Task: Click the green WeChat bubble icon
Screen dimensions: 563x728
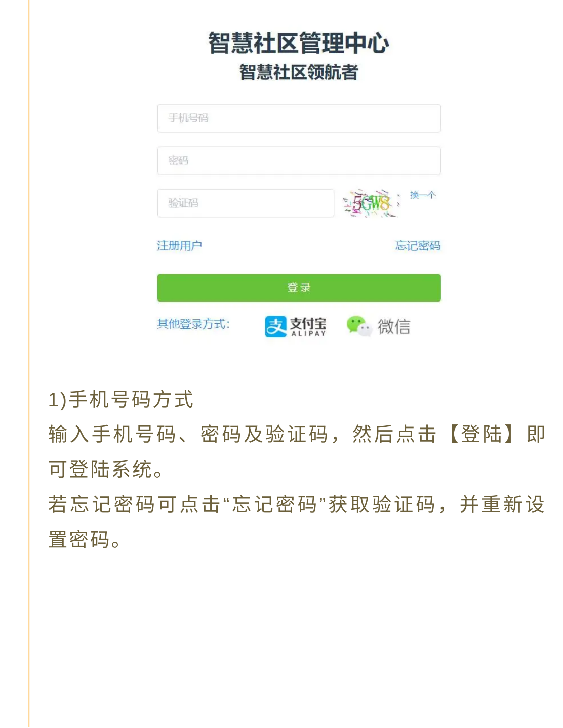Action: pyautogui.click(x=359, y=326)
